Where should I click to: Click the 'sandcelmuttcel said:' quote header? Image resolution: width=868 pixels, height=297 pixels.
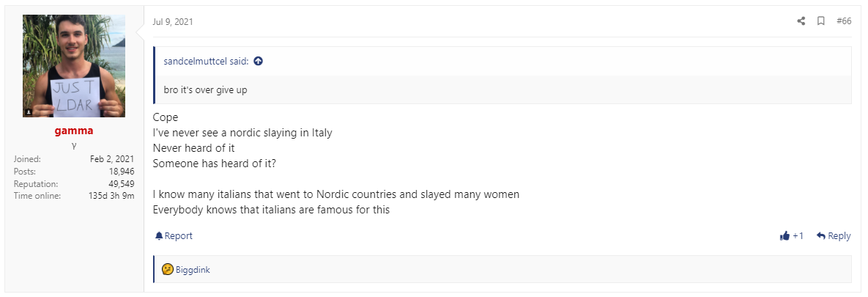pyautogui.click(x=206, y=62)
